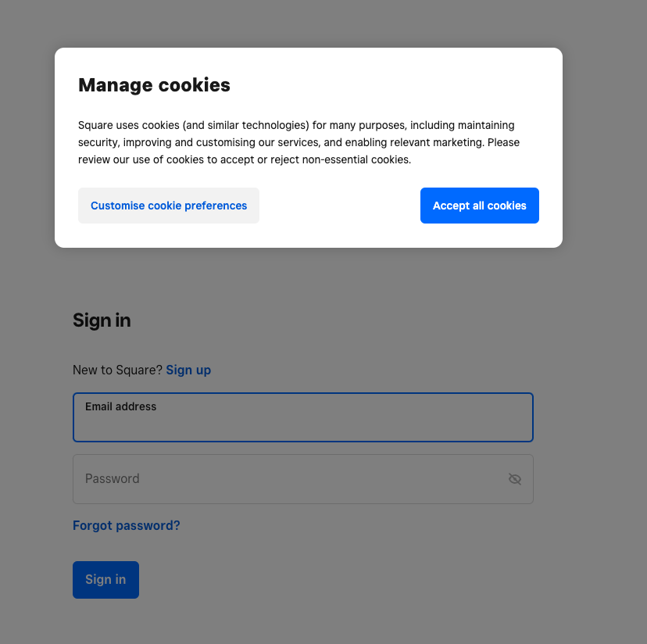647x644 pixels.
Task: Click the "Password" placeholder text
Action: 113,479
